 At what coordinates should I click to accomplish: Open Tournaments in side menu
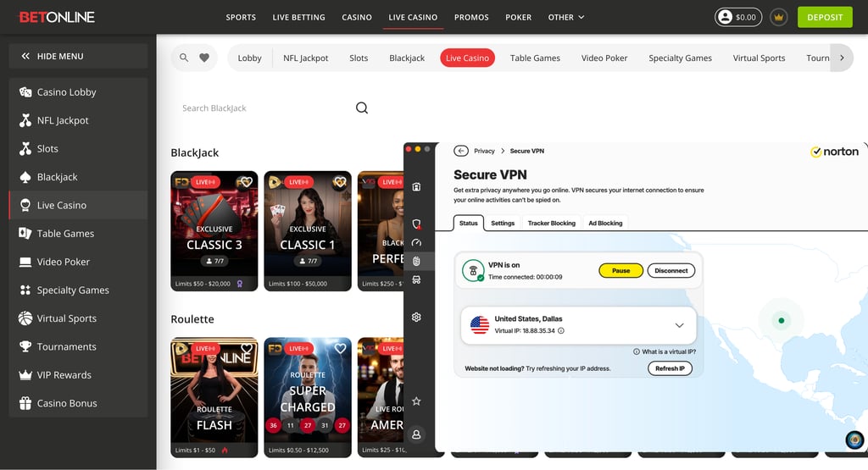[79, 346]
